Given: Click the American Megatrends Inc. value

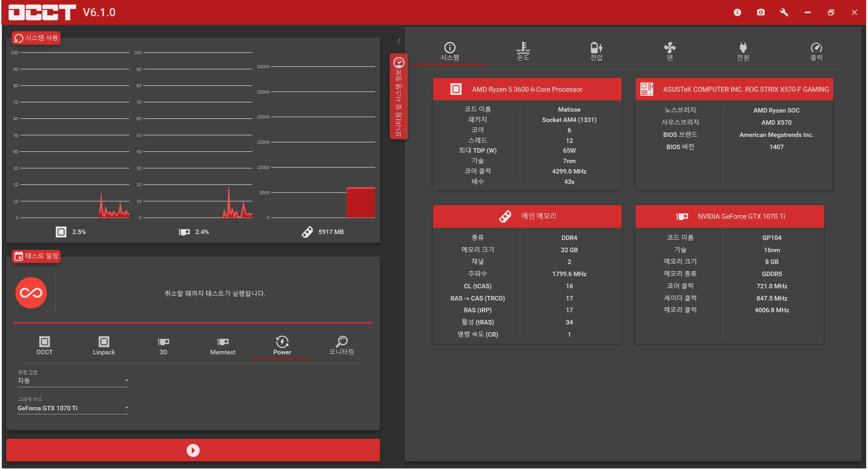Looking at the screenshot, I should [x=776, y=135].
